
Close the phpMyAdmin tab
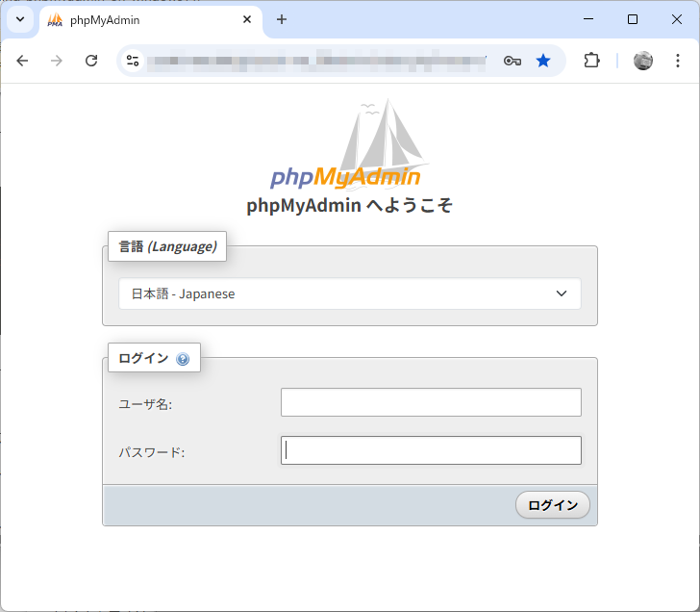247,19
